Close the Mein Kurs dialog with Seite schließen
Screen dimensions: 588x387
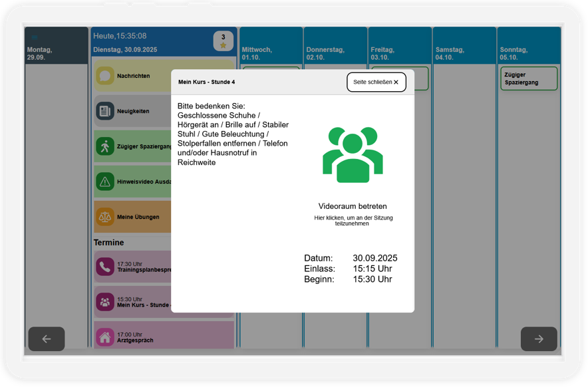(x=376, y=82)
